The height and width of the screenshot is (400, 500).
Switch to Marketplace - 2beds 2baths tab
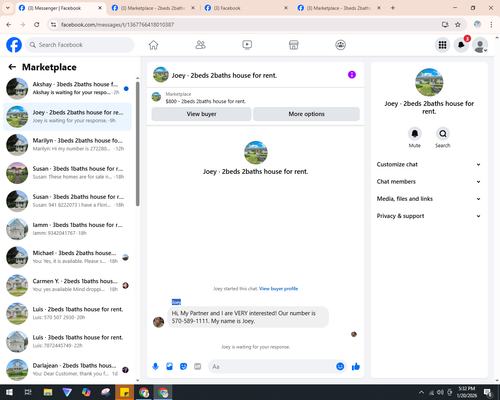[x=153, y=8]
